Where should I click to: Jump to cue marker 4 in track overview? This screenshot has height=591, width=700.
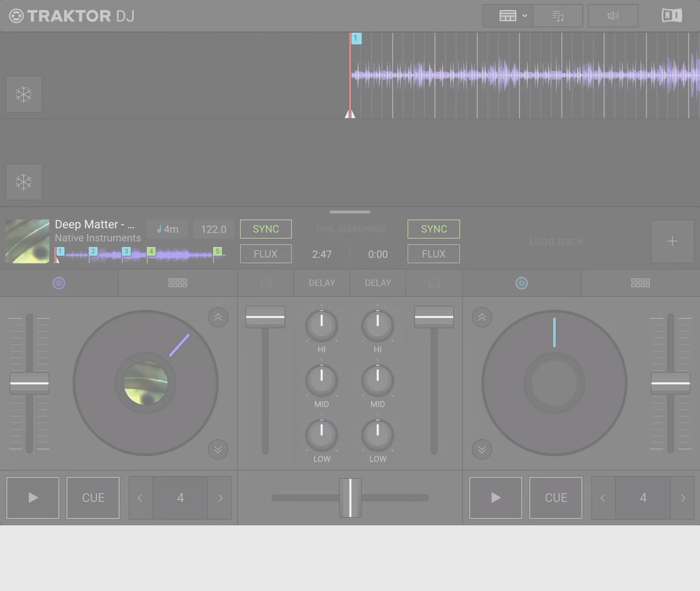coord(151,251)
